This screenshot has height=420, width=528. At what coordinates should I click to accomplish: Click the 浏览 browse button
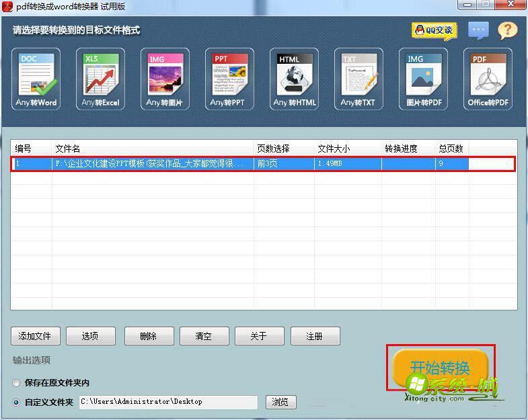click(281, 402)
